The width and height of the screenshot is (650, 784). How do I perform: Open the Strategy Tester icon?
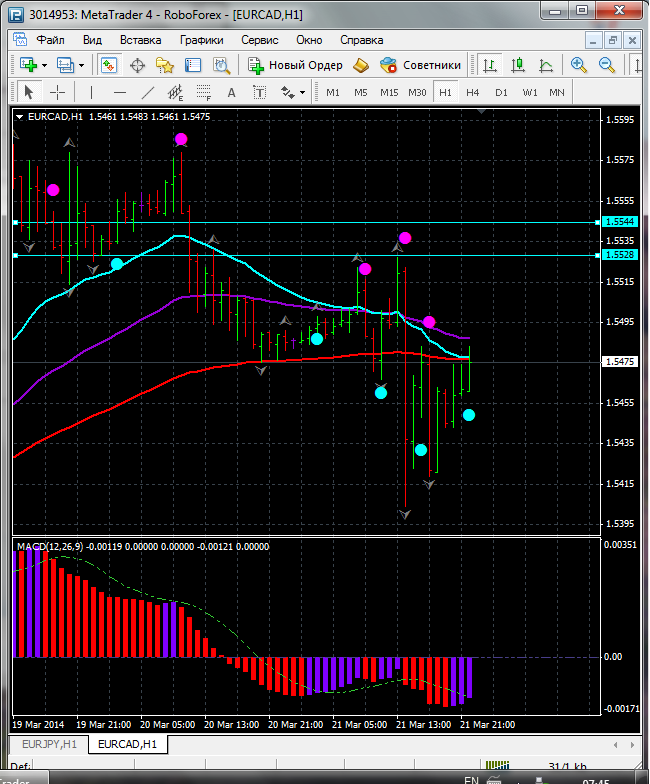(x=221, y=66)
